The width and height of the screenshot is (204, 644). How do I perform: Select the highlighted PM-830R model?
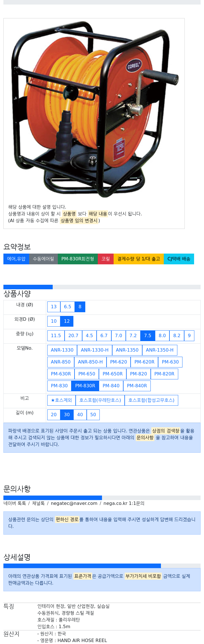click(x=85, y=386)
